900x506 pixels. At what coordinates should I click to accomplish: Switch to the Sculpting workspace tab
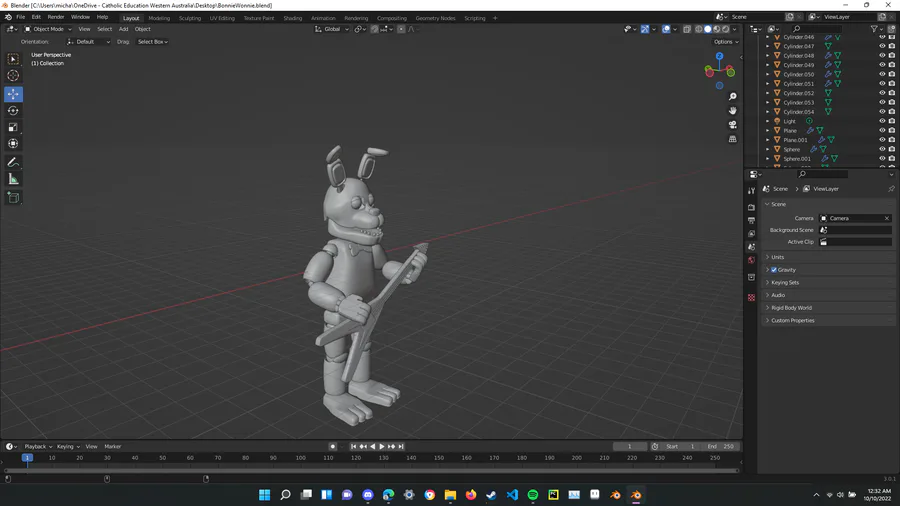click(190, 18)
